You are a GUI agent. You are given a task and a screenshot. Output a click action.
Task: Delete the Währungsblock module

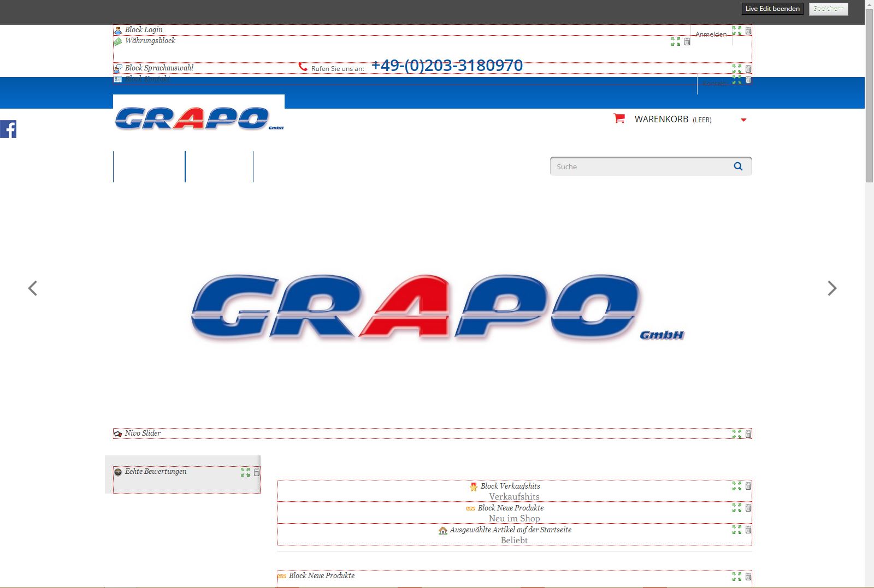click(687, 41)
